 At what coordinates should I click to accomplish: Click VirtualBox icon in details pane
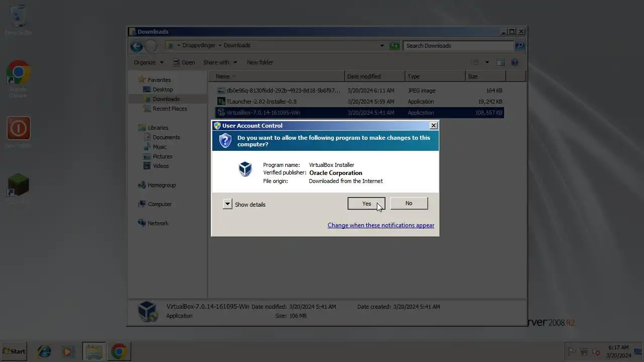coord(148,311)
